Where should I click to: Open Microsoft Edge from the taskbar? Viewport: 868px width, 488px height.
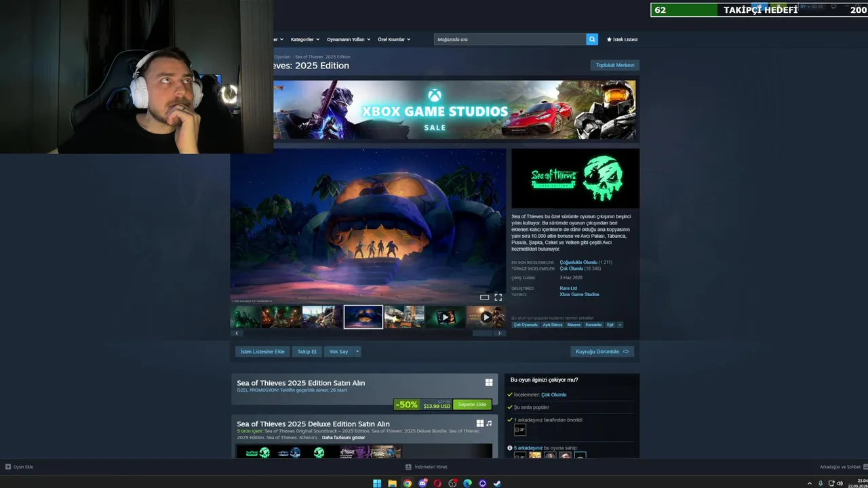coord(467,483)
